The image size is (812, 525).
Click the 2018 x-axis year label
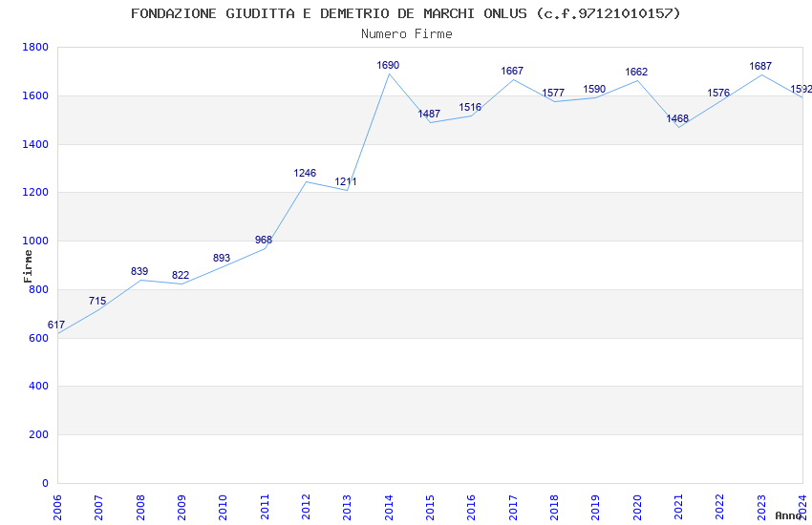pos(555,508)
